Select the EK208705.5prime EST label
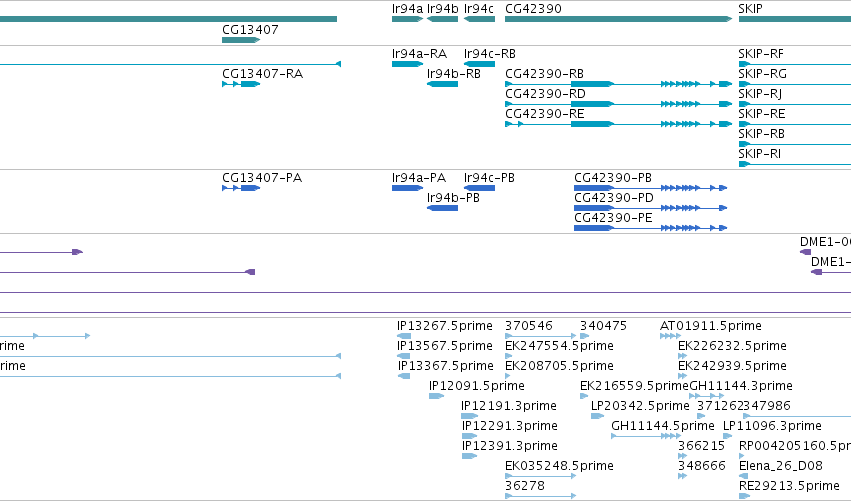The image size is (851, 501). (559, 366)
